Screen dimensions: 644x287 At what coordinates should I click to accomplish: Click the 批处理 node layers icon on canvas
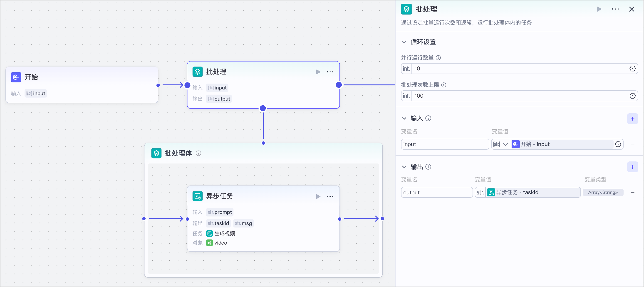click(x=198, y=72)
